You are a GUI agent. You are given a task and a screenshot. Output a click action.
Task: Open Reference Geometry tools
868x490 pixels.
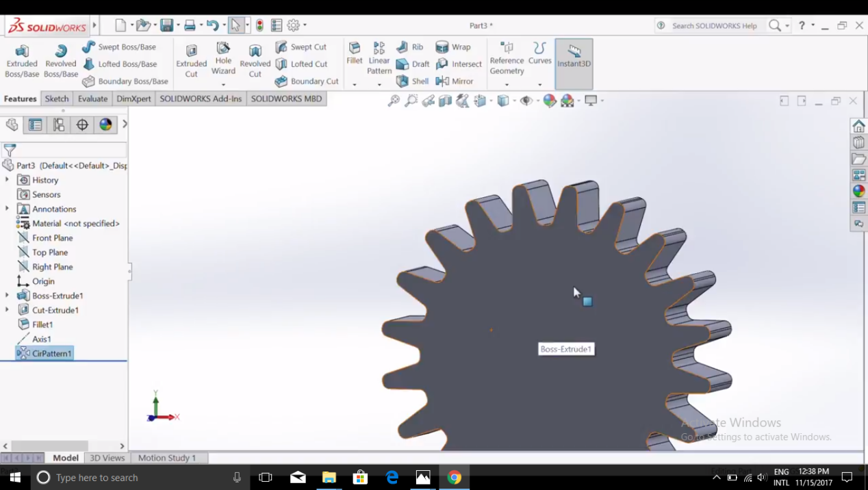pyautogui.click(x=507, y=58)
